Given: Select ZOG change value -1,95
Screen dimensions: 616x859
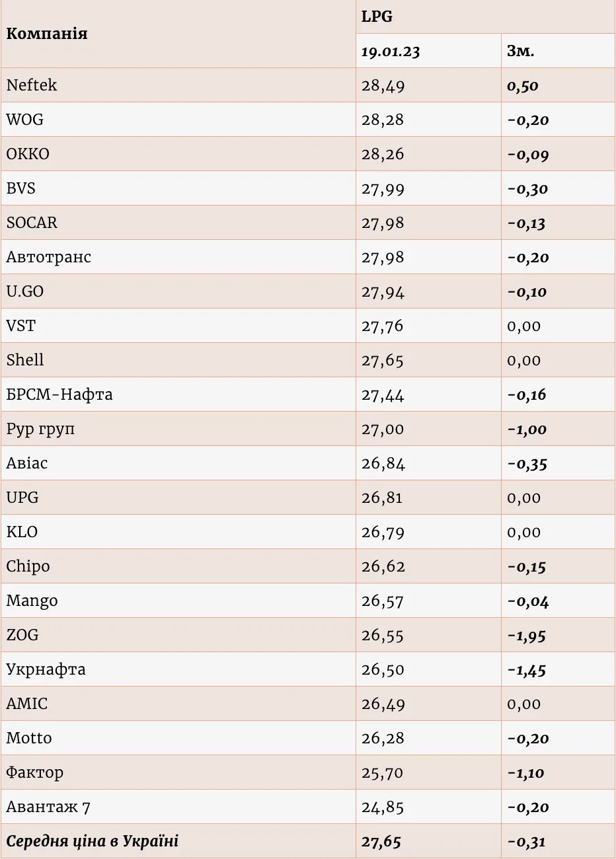Looking at the screenshot, I should 527,636.
